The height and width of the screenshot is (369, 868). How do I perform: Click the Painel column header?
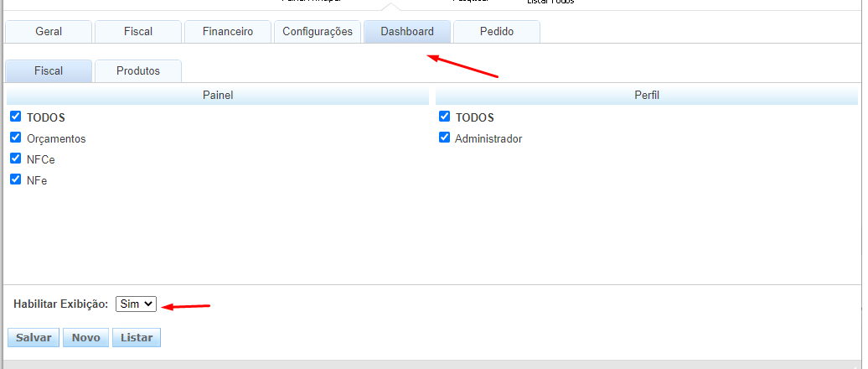pos(218,96)
